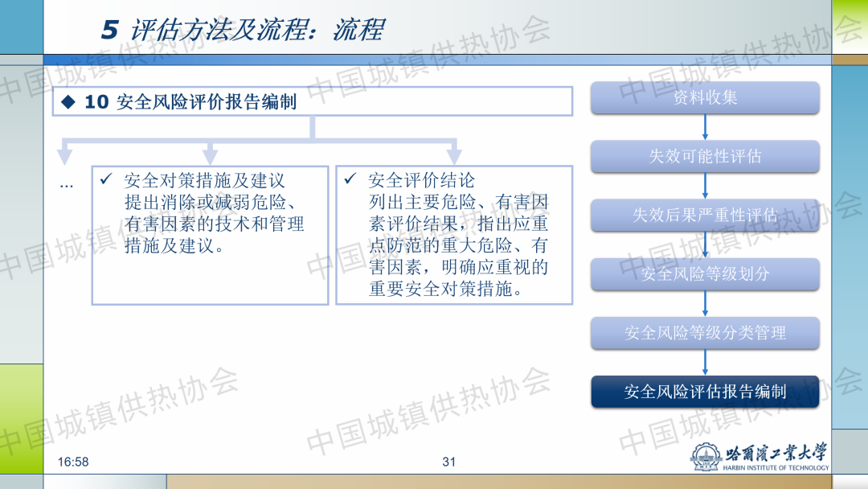Select the 失效可能性评估 flow step
868x489 pixels.
[705, 157]
